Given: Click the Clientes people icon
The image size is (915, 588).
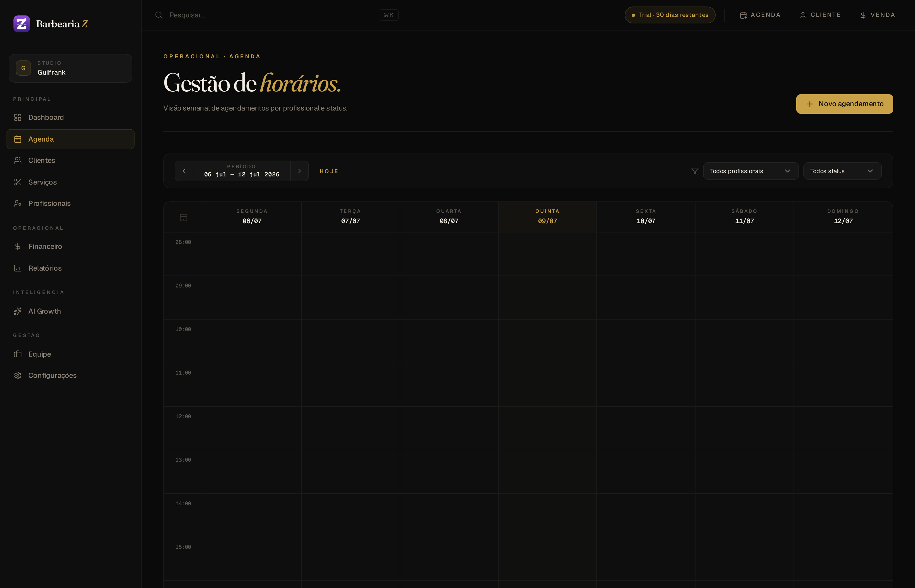Looking at the screenshot, I should click(18, 160).
